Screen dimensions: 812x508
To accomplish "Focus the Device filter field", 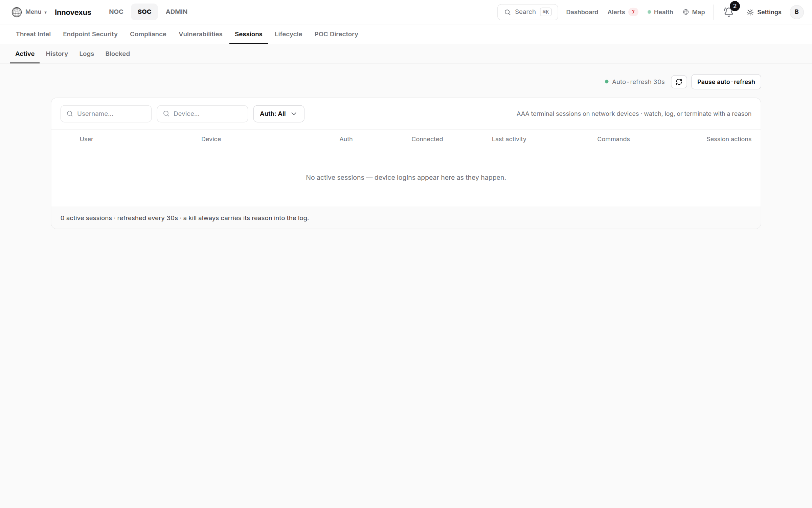I will click(x=202, y=114).
